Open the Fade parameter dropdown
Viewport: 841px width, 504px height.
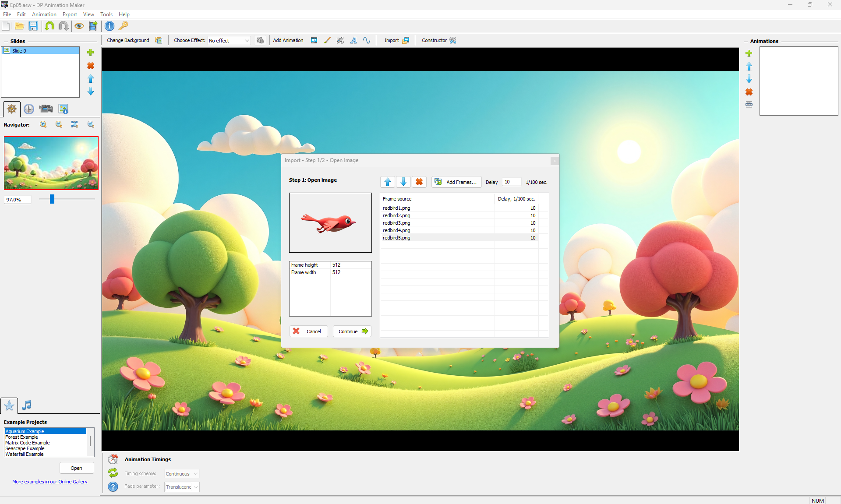195,487
